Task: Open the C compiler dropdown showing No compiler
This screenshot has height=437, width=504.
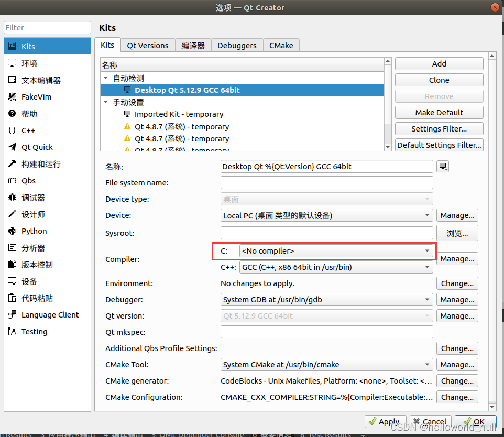Action: pos(336,251)
